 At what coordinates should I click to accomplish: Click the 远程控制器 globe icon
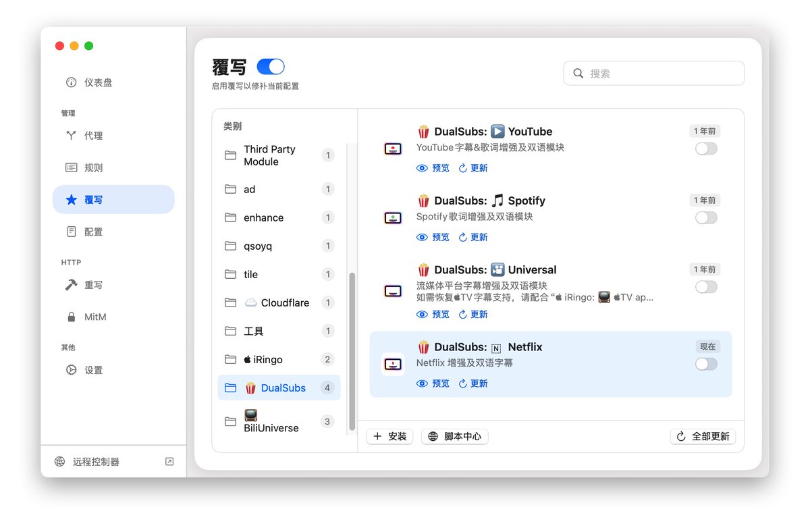pos(60,462)
